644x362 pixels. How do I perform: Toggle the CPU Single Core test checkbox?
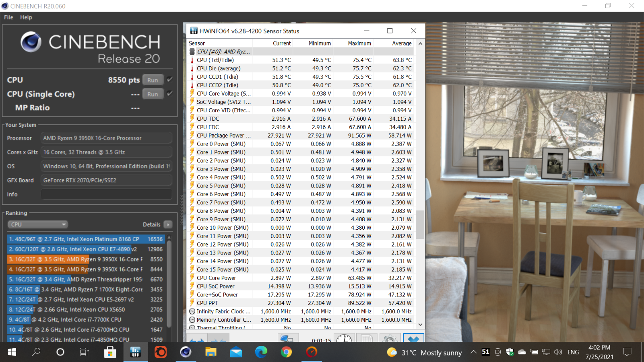170,93
